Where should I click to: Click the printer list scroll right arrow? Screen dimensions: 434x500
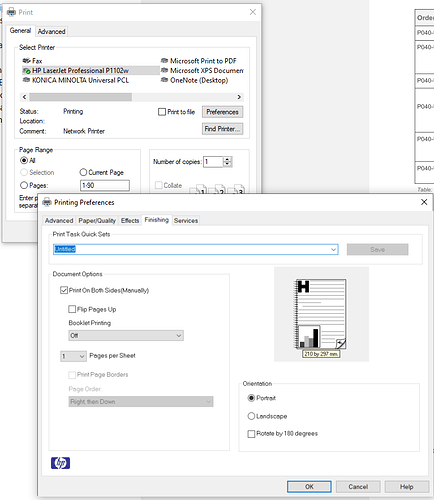239,97
